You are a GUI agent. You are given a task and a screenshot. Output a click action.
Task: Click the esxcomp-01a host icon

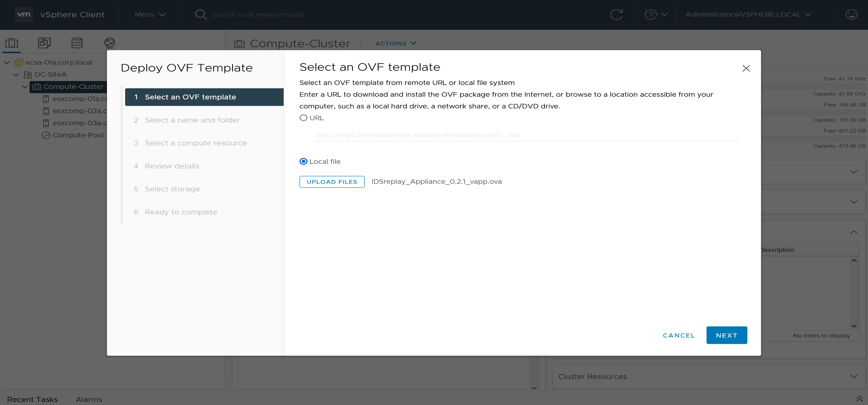pos(46,99)
